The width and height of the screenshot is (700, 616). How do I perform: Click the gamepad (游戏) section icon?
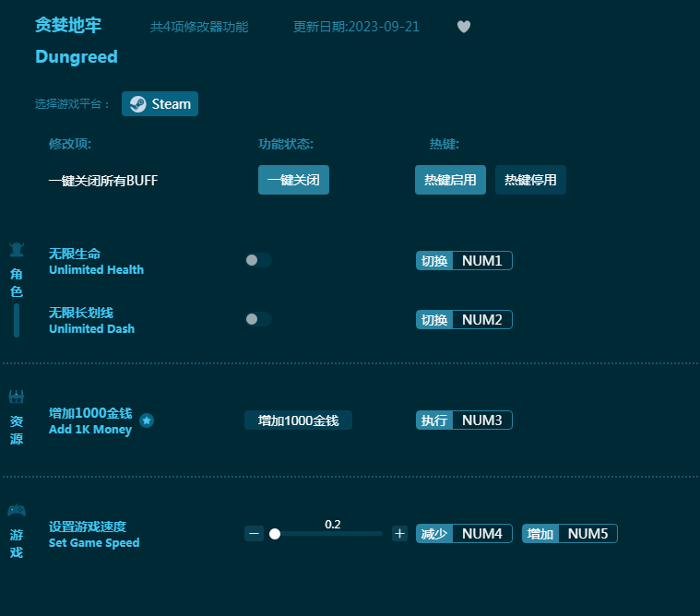tap(17, 510)
